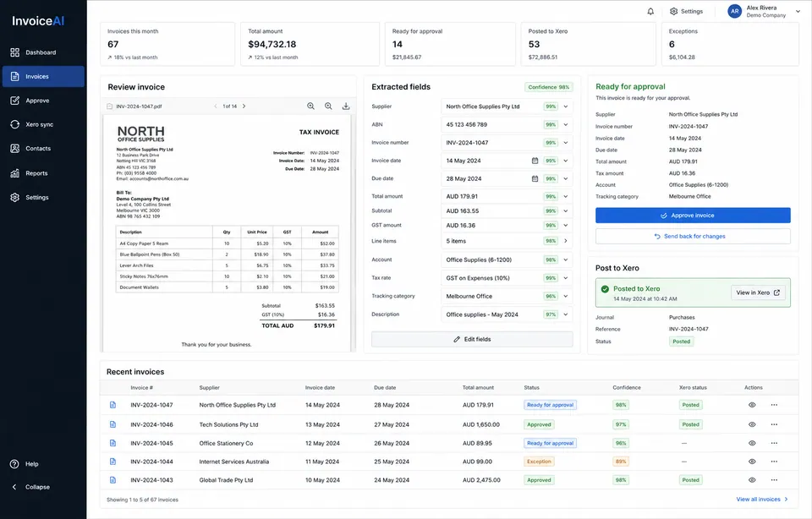View invoice INV-2024-1047 eye icon
812x519 pixels.
coord(752,405)
